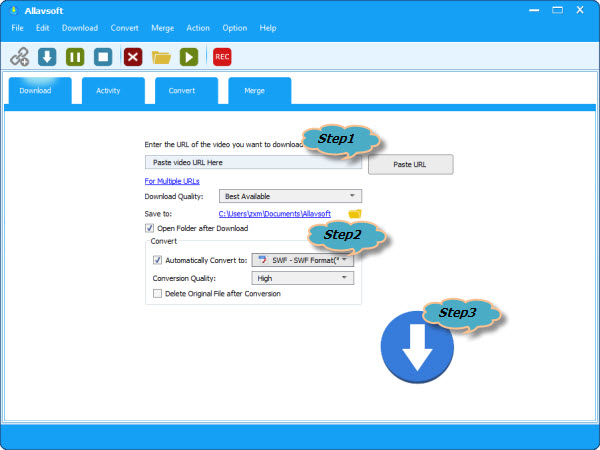
Task: Open the For Multiple URLs link
Action: point(172,181)
